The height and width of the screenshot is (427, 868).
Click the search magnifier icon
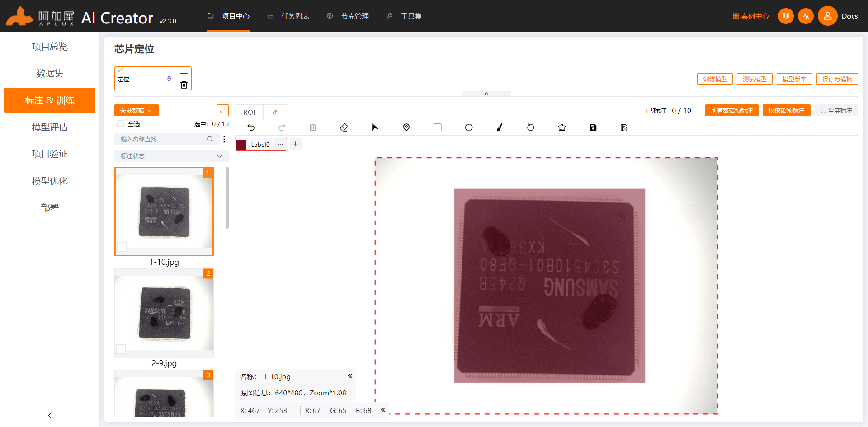(x=210, y=139)
